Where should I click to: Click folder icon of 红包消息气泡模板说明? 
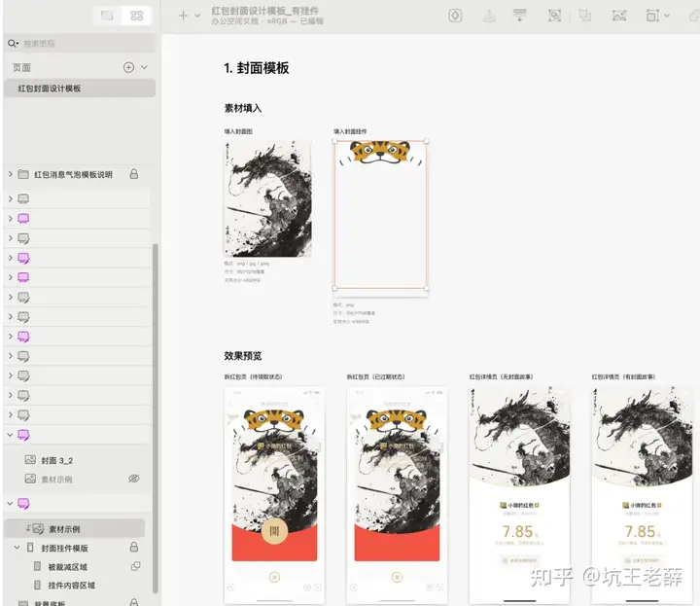(23, 174)
